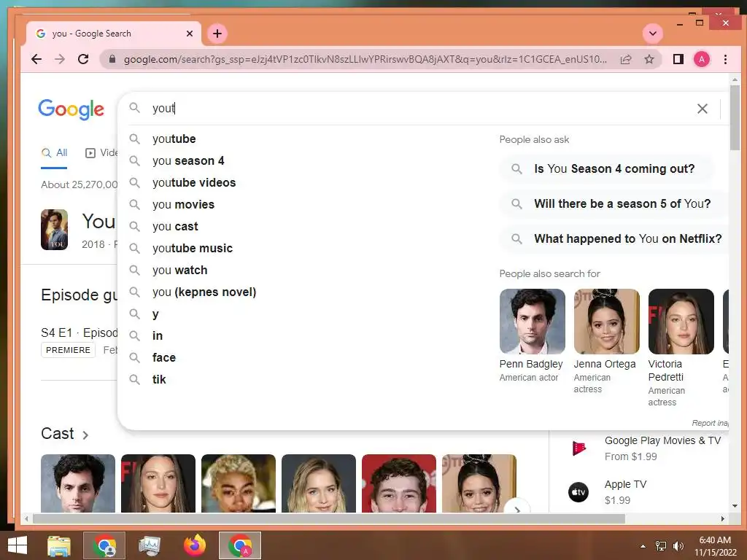Pick the 'tik' suggestion
Screen dimensions: 747x560
click(x=305, y=379)
